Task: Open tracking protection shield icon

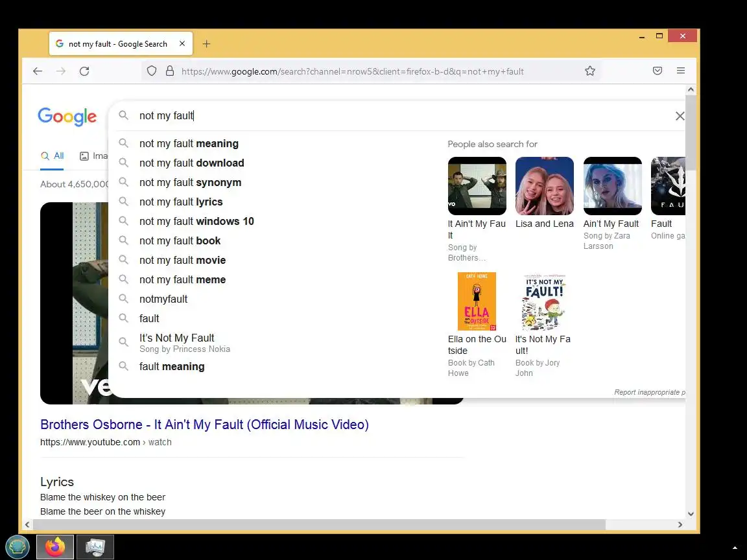Action: pyautogui.click(x=152, y=71)
